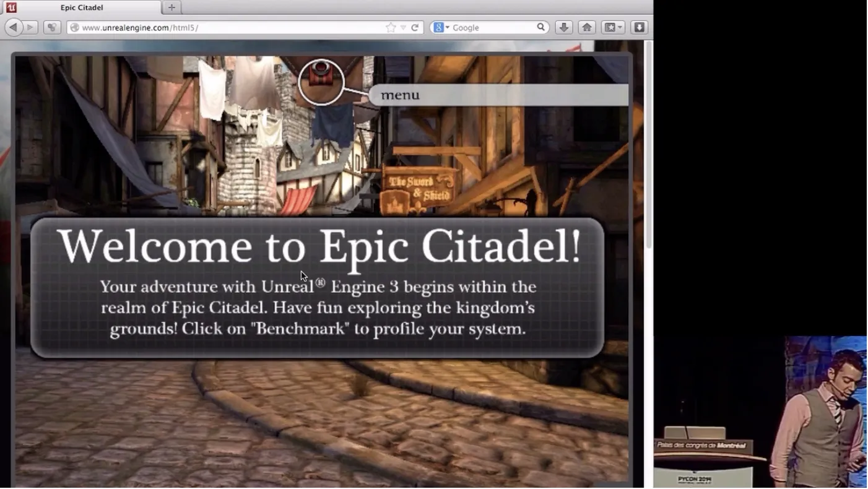Screen dimensions: 868x489
Task: Go back using the Back arrow button
Action: [x=12, y=27]
